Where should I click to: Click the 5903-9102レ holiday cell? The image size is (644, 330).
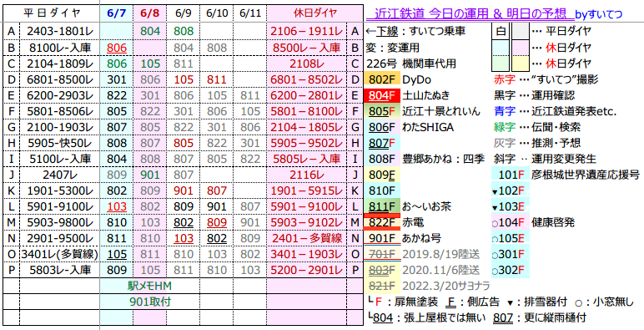click(307, 222)
